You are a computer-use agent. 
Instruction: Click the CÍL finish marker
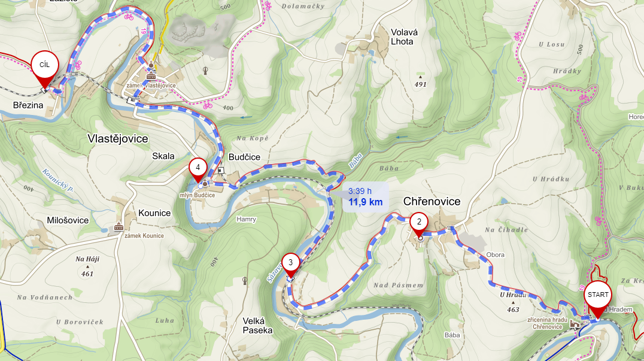[x=45, y=69]
